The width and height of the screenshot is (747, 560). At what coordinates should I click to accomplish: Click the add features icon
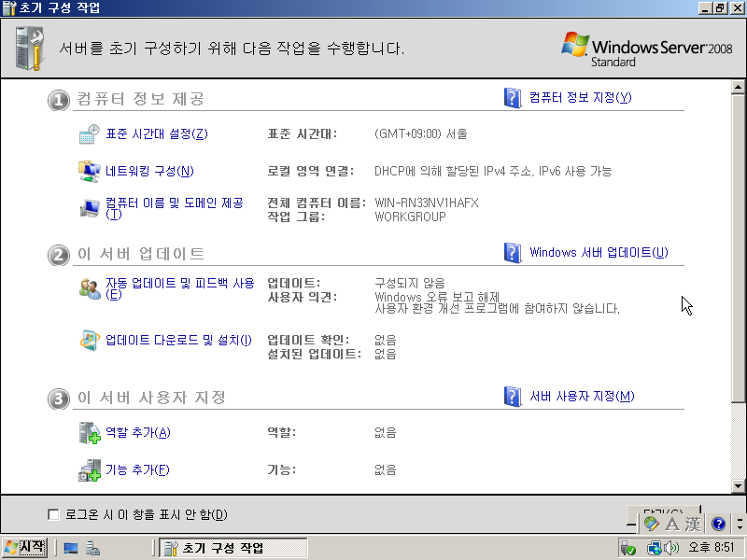tap(90, 470)
